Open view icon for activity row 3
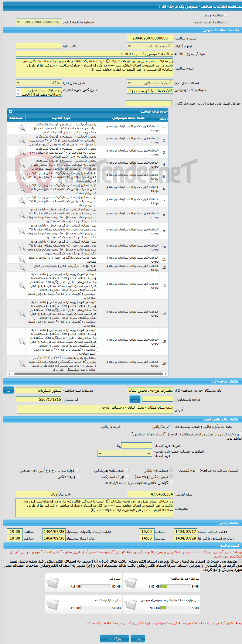This screenshot has height=644, width=242. pos(21,152)
